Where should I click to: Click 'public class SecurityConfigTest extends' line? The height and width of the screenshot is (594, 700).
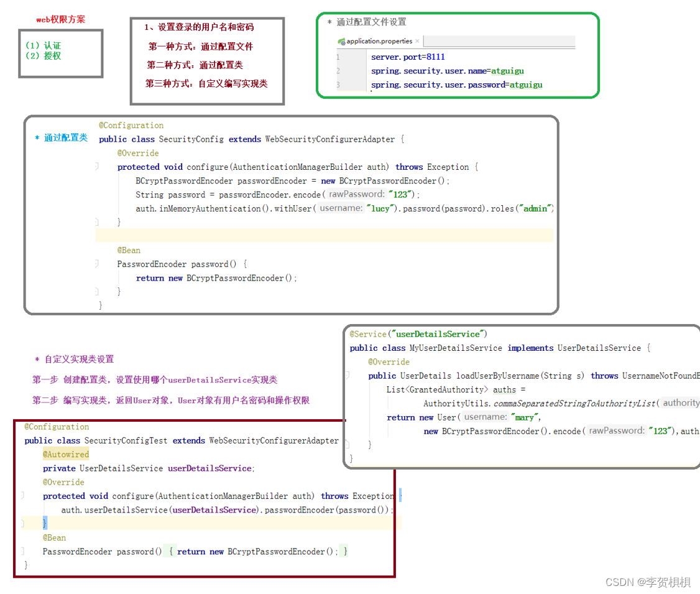point(182,441)
